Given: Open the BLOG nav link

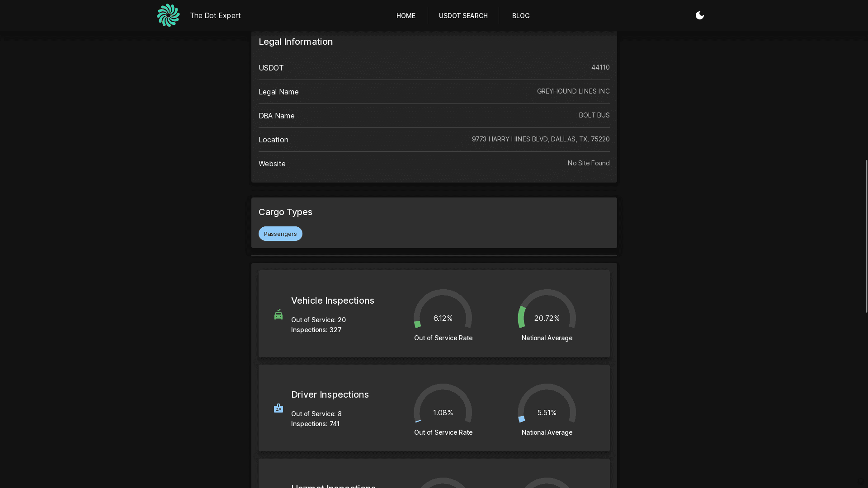Looking at the screenshot, I should click(x=520, y=16).
